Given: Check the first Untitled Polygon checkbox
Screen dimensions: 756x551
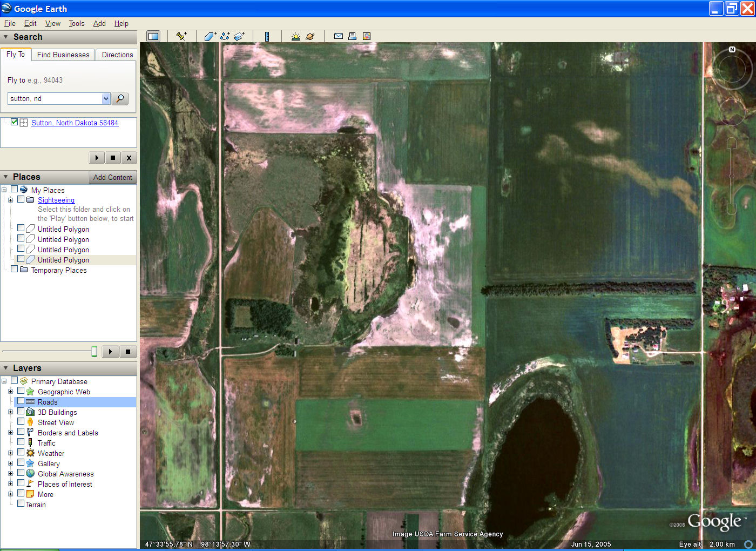Looking at the screenshot, I should (x=21, y=229).
